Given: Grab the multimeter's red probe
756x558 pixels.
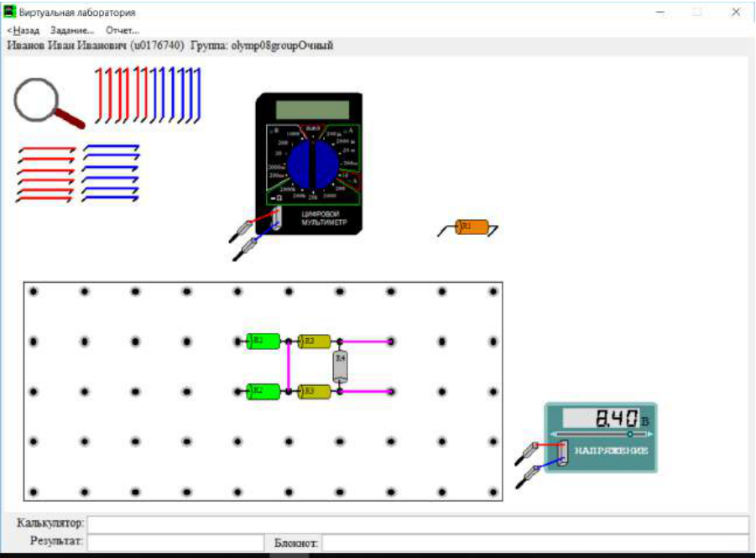Looking at the screenshot, I should click(242, 231).
